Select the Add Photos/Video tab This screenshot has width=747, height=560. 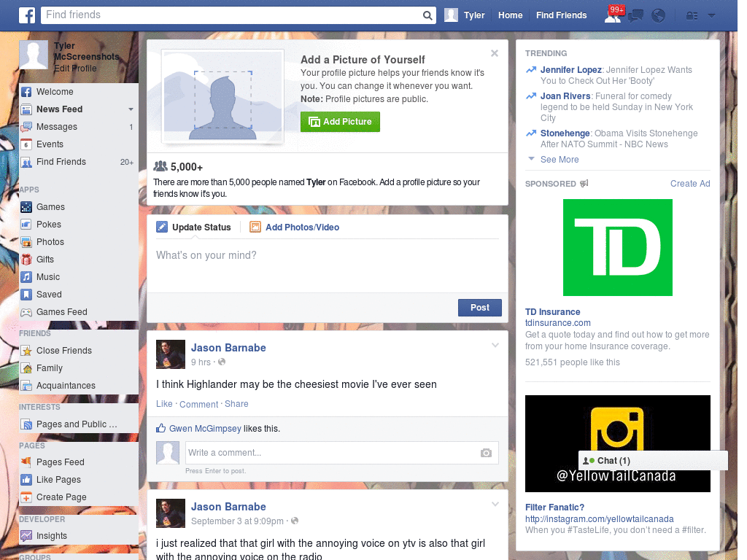click(x=295, y=227)
